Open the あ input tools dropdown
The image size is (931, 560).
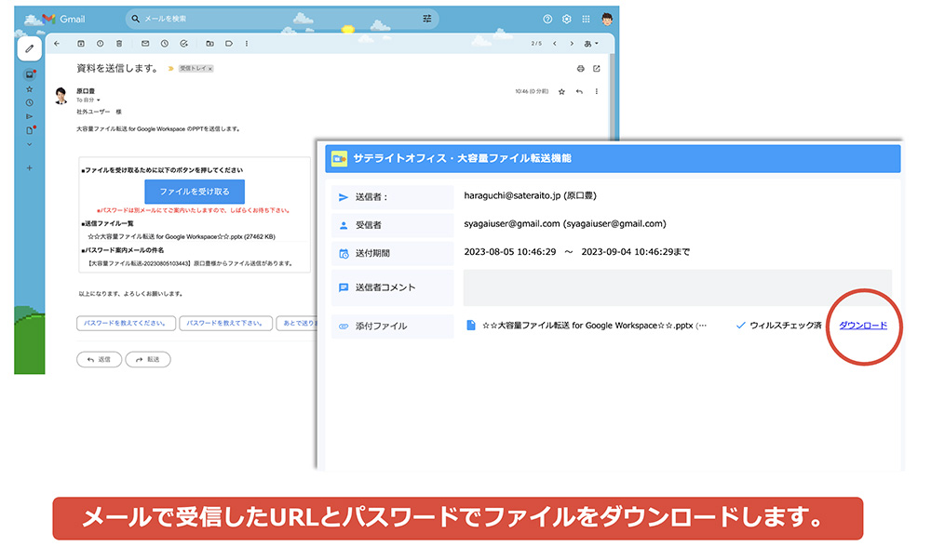coord(591,44)
